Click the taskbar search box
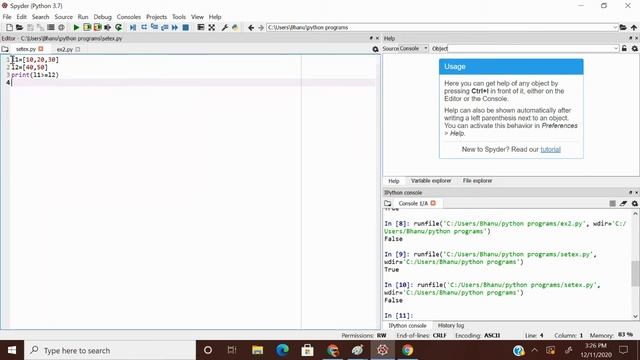 [x=110, y=350]
